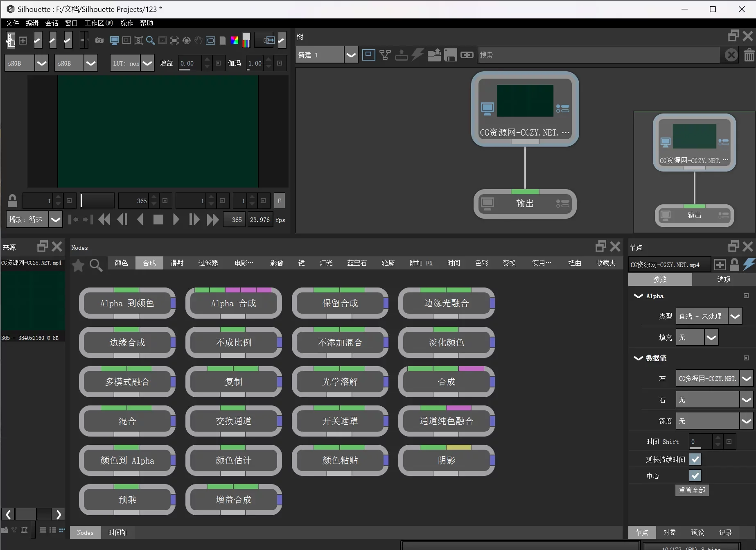This screenshot has width=756, height=550.
Task: Toggle the 延长持续时间 checkbox
Action: pyautogui.click(x=695, y=459)
